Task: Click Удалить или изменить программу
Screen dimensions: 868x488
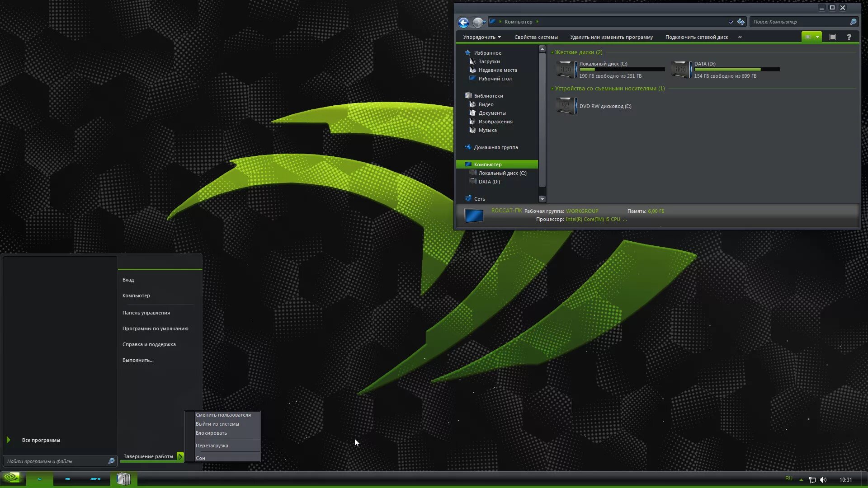Action: tap(611, 37)
